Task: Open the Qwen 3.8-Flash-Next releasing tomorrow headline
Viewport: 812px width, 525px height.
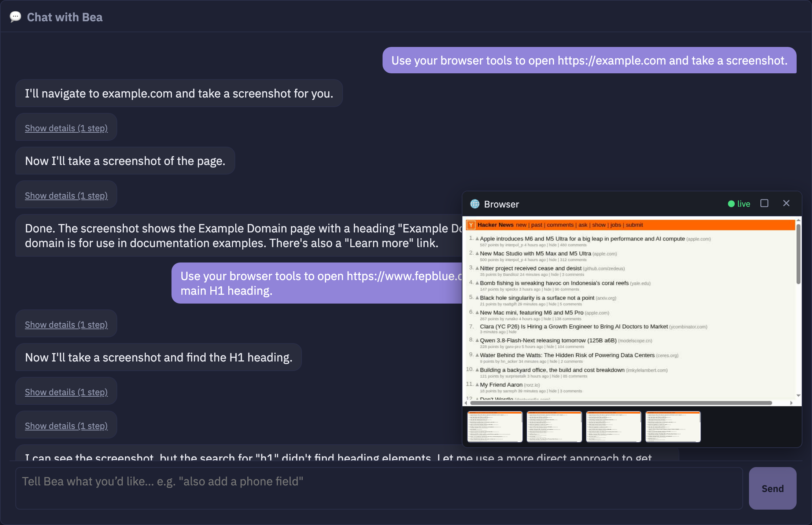Action: coord(548,341)
